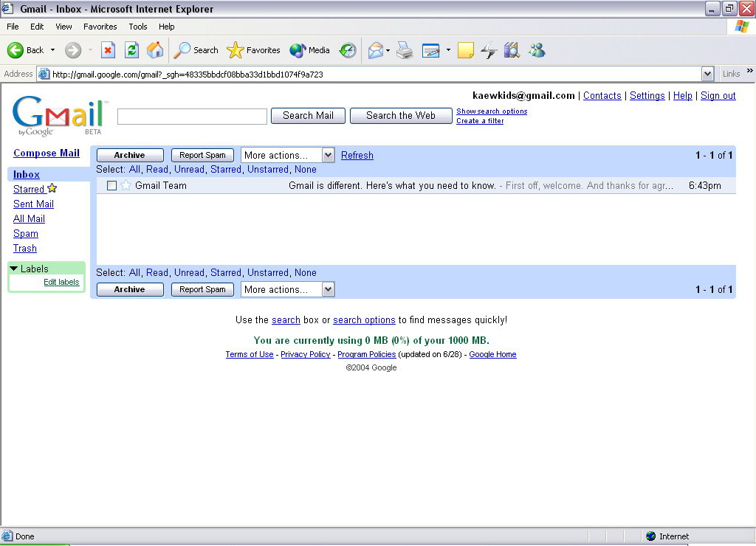The height and width of the screenshot is (546, 756).
Task: Click the browser Refresh icon
Action: (x=131, y=50)
